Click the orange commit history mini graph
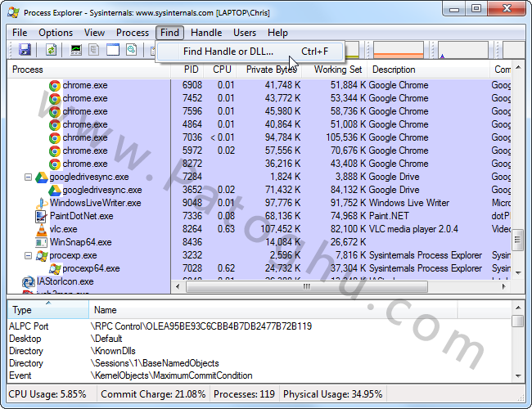 coord(399,50)
